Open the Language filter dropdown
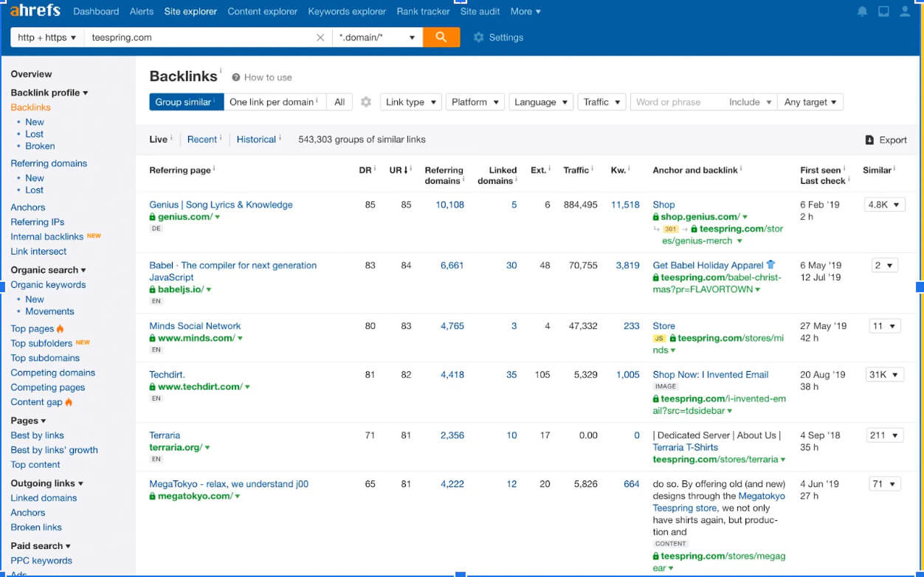 [542, 102]
